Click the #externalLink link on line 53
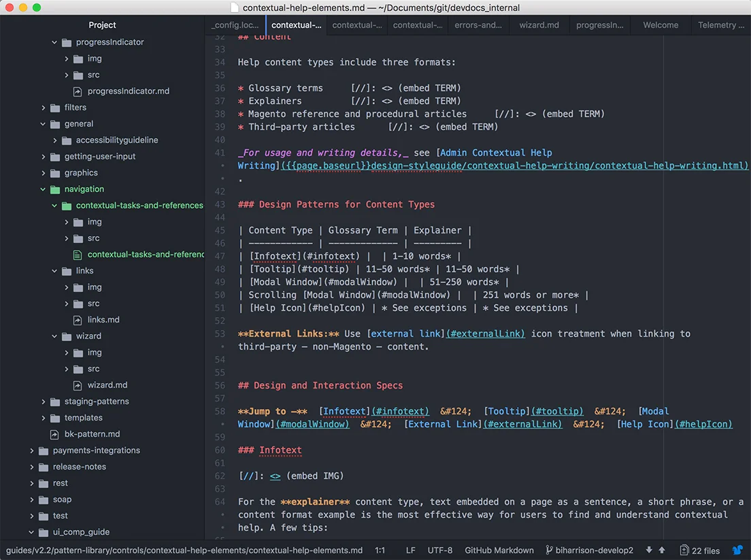Viewport: 751px width, 560px height. coord(485,334)
